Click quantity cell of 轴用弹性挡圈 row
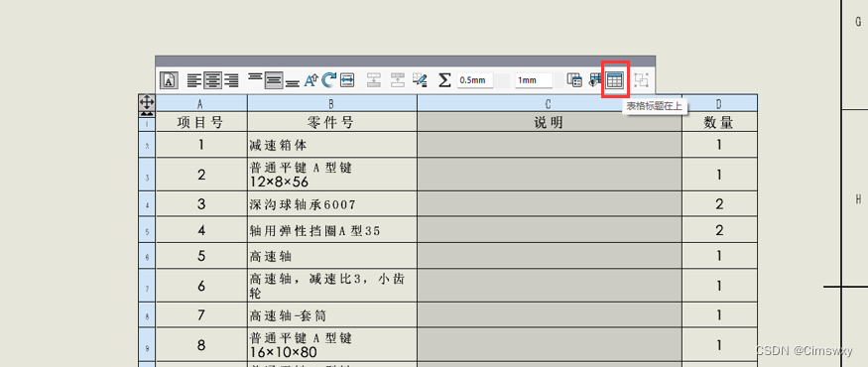Image resolution: width=868 pixels, height=367 pixels. pos(719,230)
